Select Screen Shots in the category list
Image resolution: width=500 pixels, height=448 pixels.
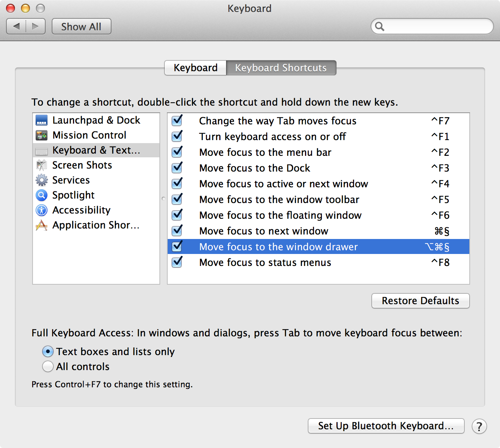96,165
